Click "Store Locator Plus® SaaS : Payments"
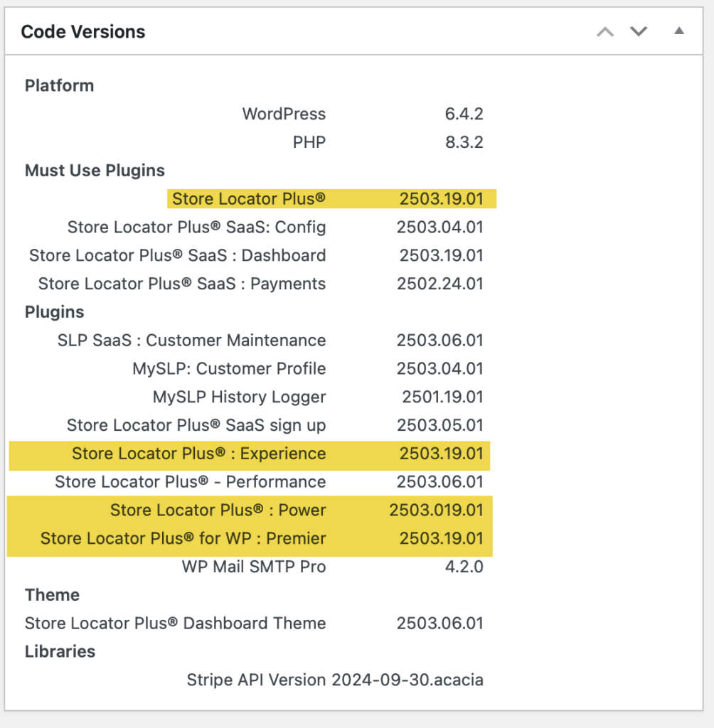 [182, 284]
